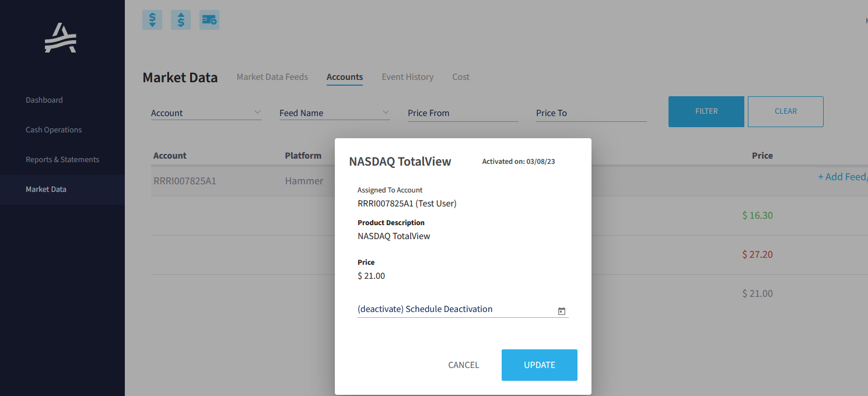Switch to the Event History tab
Viewport: 868px width, 396px height.
[x=408, y=76]
